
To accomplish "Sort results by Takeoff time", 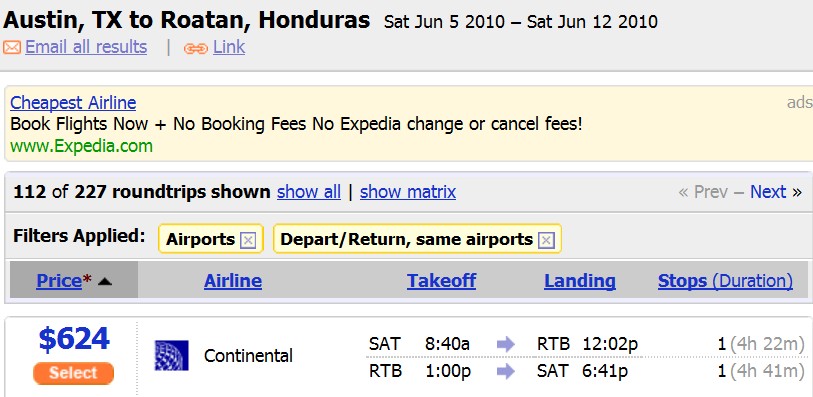I will (441, 281).
